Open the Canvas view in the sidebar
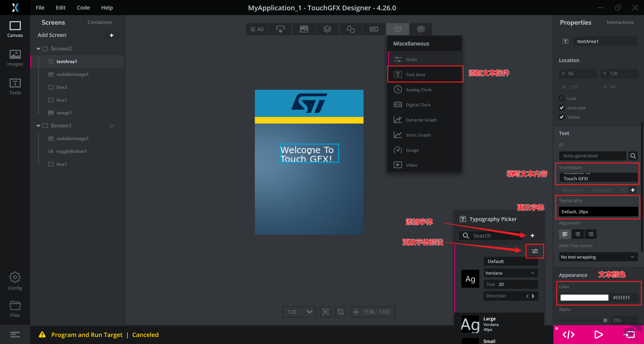The height and width of the screenshot is (344, 644). [15, 29]
